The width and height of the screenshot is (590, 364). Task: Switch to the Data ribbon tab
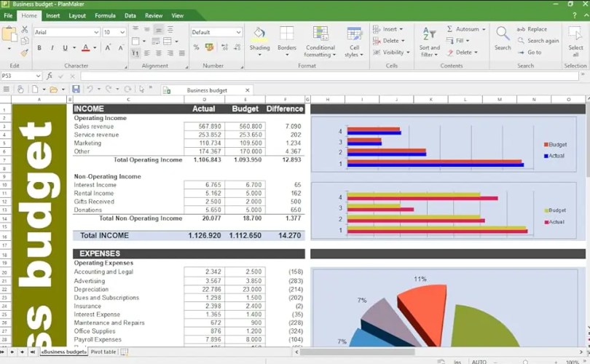click(x=130, y=16)
